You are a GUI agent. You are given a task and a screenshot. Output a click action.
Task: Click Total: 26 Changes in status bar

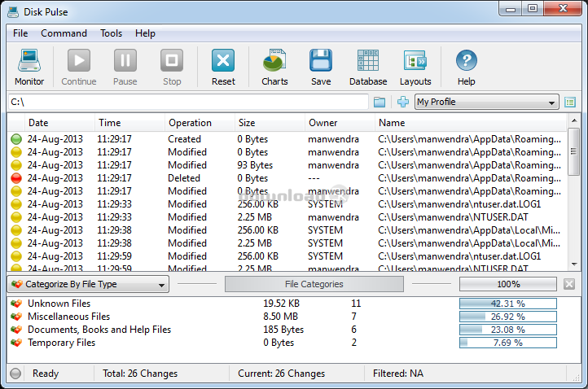(140, 374)
